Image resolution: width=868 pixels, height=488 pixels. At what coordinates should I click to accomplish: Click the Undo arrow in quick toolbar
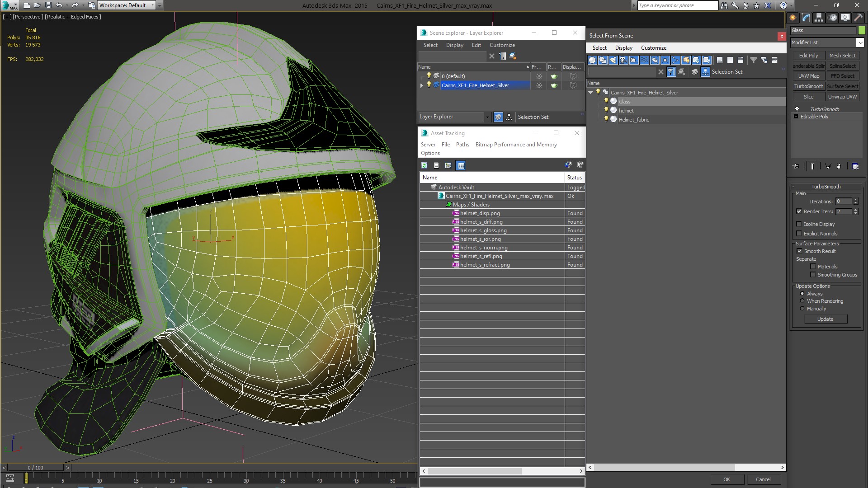click(x=59, y=5)
